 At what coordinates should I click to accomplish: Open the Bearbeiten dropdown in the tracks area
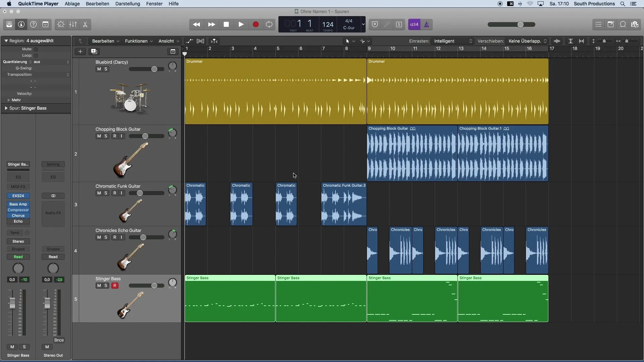click(106, 41)
